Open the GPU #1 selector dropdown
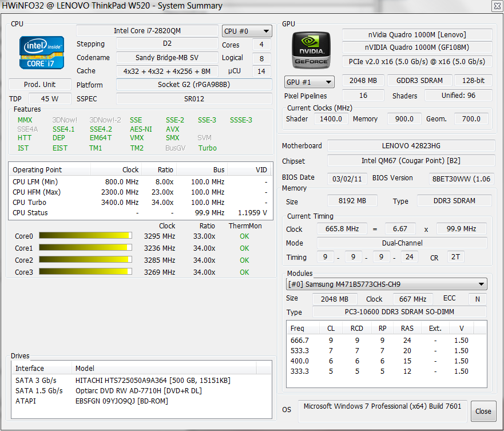The image size is (504, 431). pos(309,82)
